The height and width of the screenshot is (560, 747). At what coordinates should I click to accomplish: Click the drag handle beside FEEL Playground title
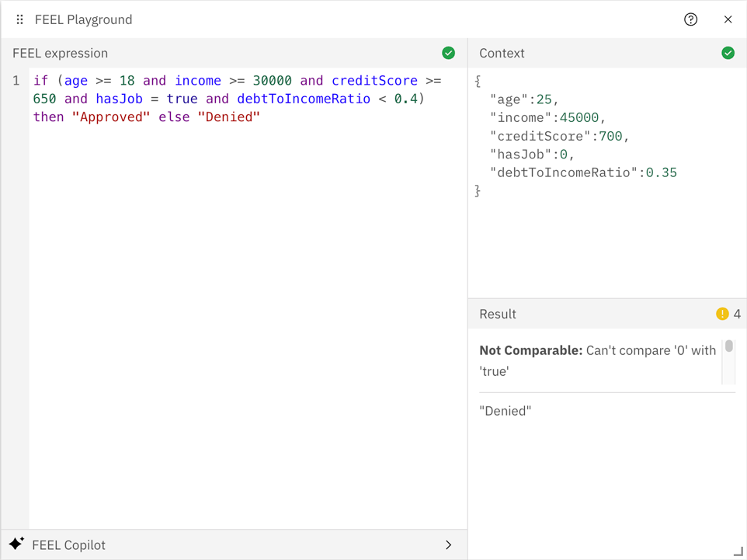point(19,19)
